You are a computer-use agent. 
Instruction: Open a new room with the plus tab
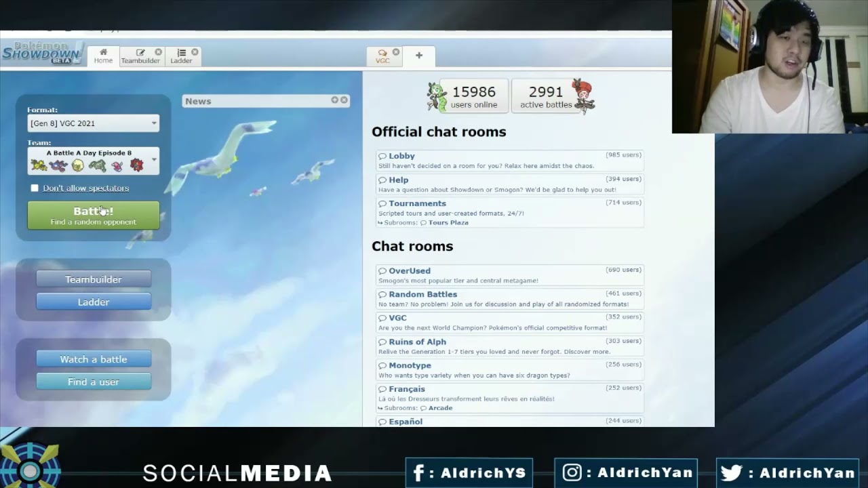click(x=419, y=56)
